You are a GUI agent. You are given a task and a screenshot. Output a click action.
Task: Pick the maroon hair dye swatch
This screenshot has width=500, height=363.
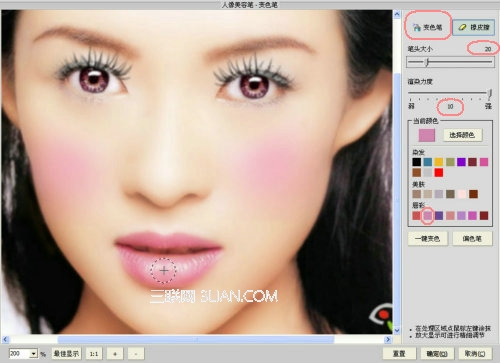point(472,162)
